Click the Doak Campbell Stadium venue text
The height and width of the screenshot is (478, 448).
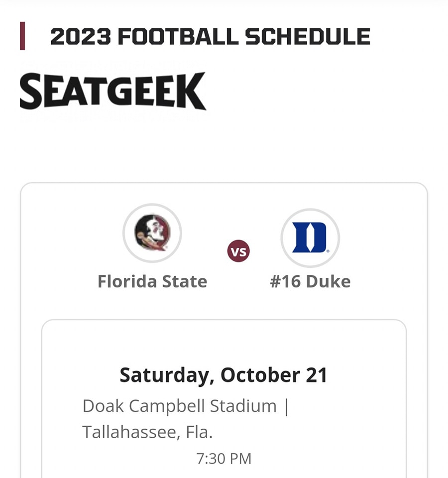click(179, 406)
